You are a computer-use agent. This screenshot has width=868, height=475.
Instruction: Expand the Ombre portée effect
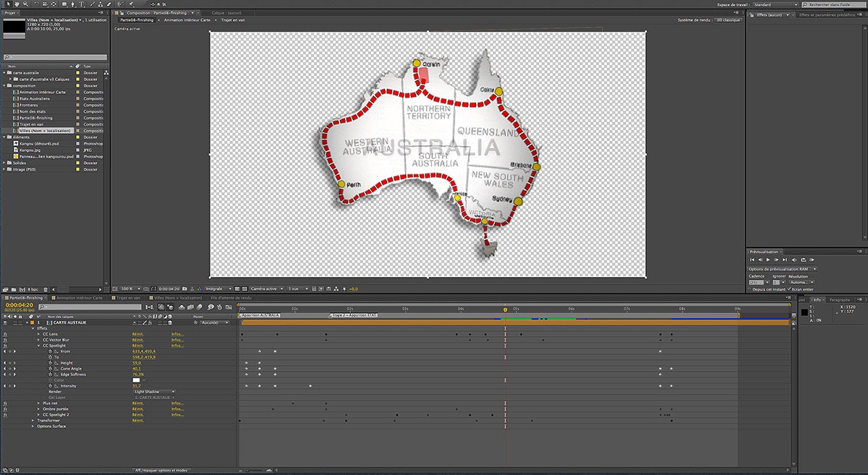click(x=38, y=409)
